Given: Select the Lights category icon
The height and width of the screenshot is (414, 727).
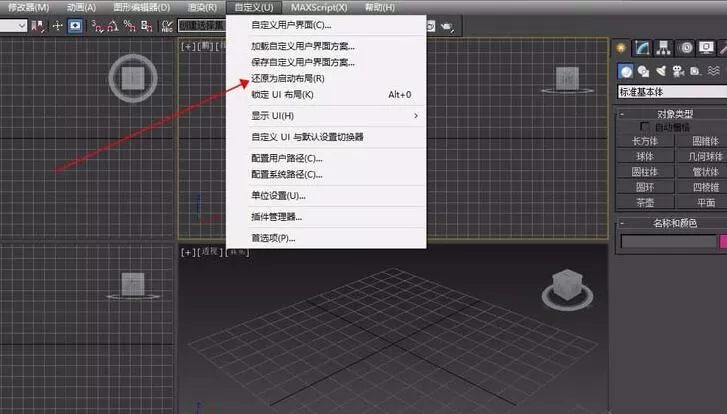Looking at the screenshot, I should coord(661,71).
